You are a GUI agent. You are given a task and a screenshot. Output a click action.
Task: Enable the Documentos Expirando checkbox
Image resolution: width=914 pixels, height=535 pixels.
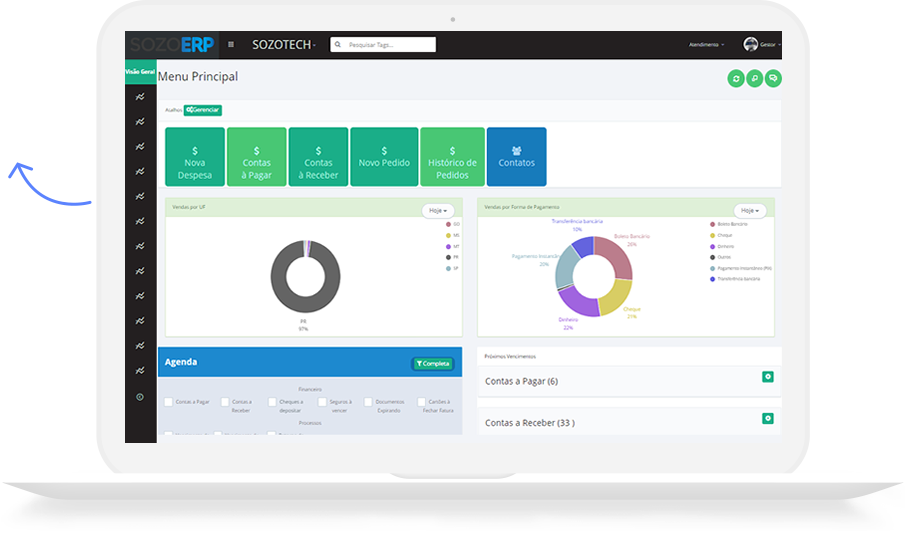click(369, 402)
